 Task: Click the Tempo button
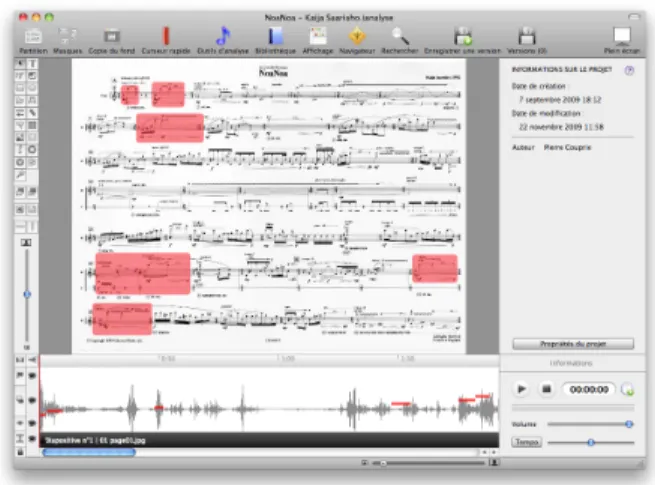[x=526, y=442]
